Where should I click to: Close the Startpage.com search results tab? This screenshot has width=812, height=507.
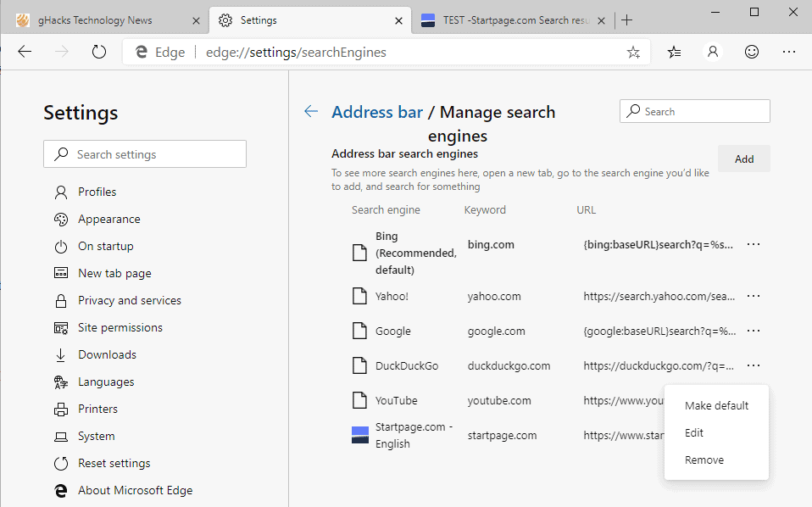pos(601,20)
